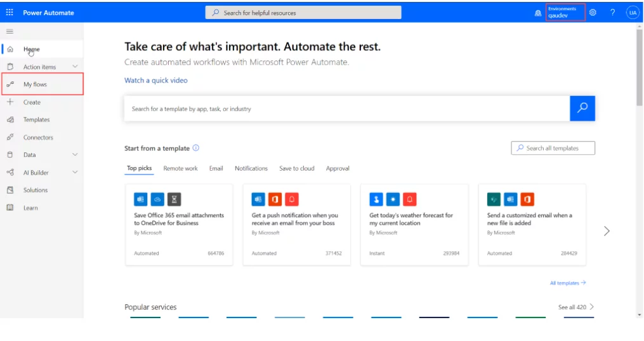
Task: Click the page vertical scrollbar thumb
Action: click(640, 68)
